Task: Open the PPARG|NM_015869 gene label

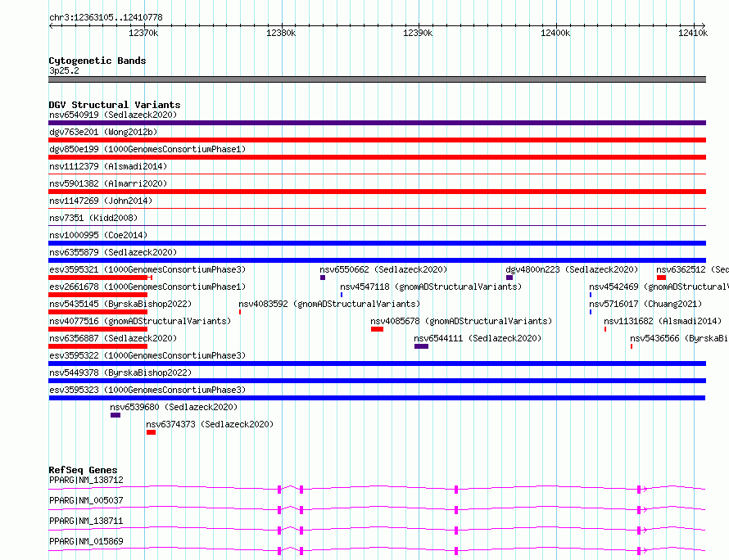Action: tap(86, 541)
